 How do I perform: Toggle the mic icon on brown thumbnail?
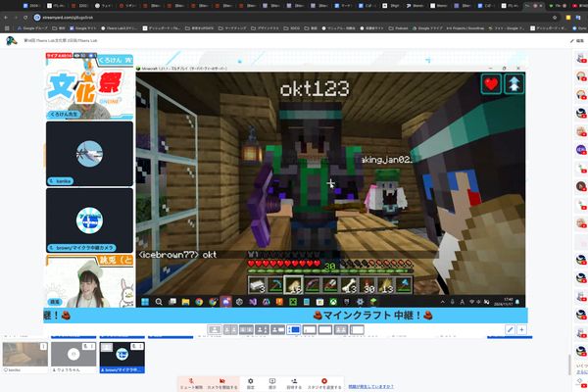click(134, 346)
